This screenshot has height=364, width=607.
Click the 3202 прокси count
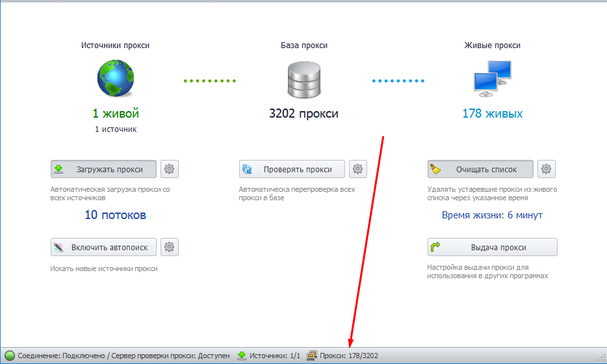pyautogui.click(x=303, y=114)
